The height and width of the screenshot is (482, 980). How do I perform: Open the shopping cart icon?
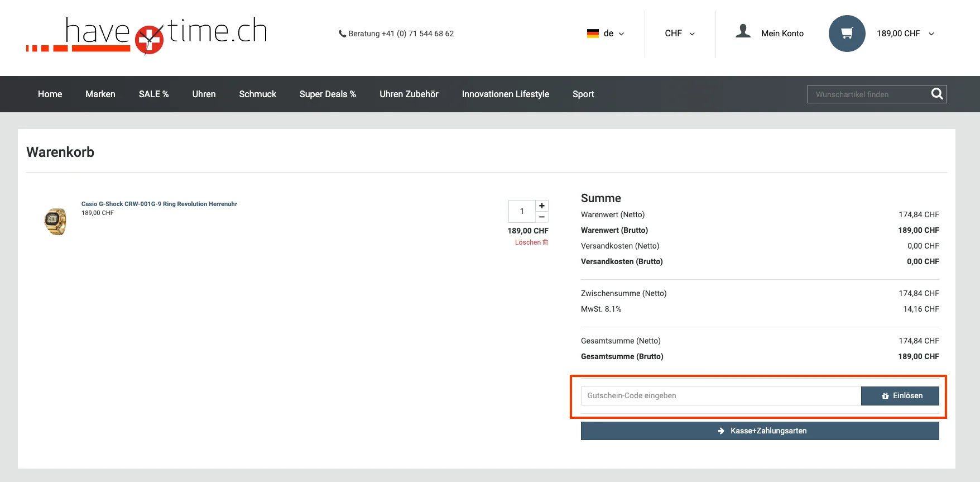[847, 34]
